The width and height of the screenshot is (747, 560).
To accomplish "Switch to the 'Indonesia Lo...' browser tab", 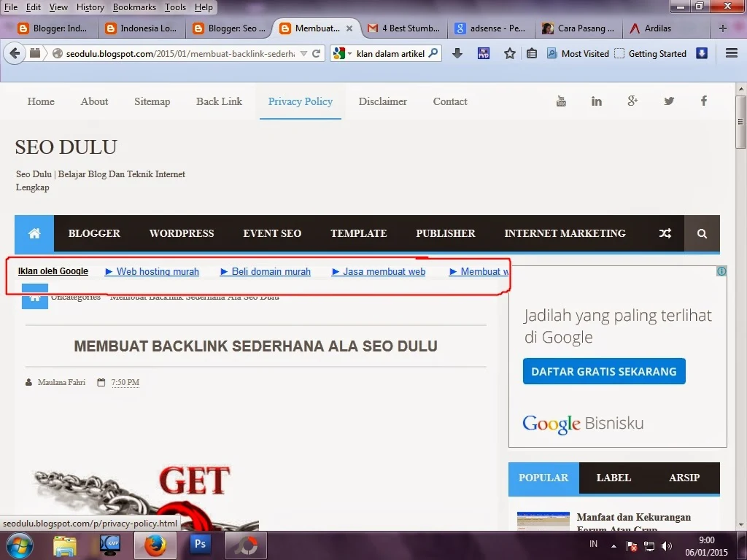I will coord(142,28).
